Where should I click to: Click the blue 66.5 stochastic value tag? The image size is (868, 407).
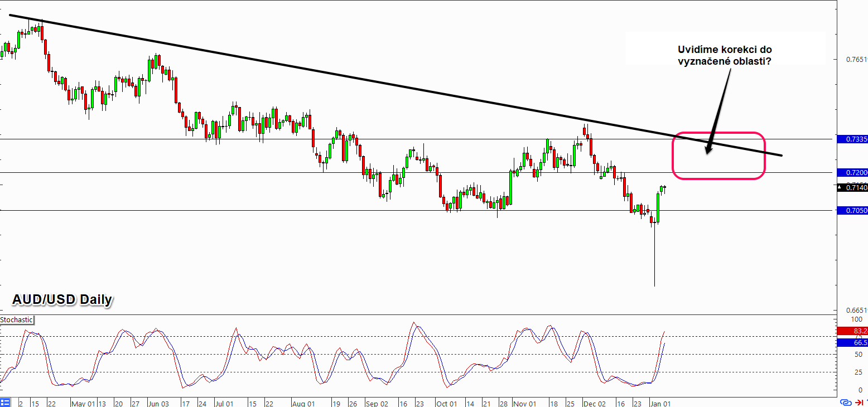point(852,342)
